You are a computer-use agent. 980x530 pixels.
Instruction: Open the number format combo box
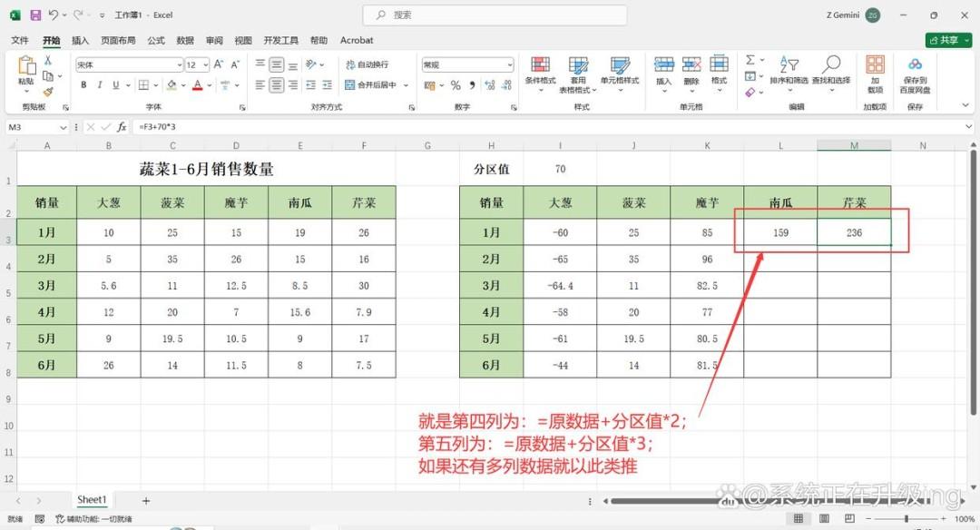pyautogui.click(x=467, y=64)
